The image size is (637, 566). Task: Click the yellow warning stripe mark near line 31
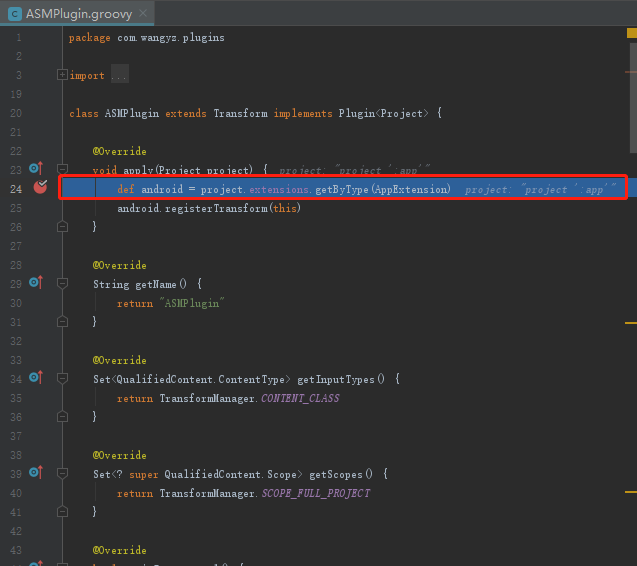630,323
